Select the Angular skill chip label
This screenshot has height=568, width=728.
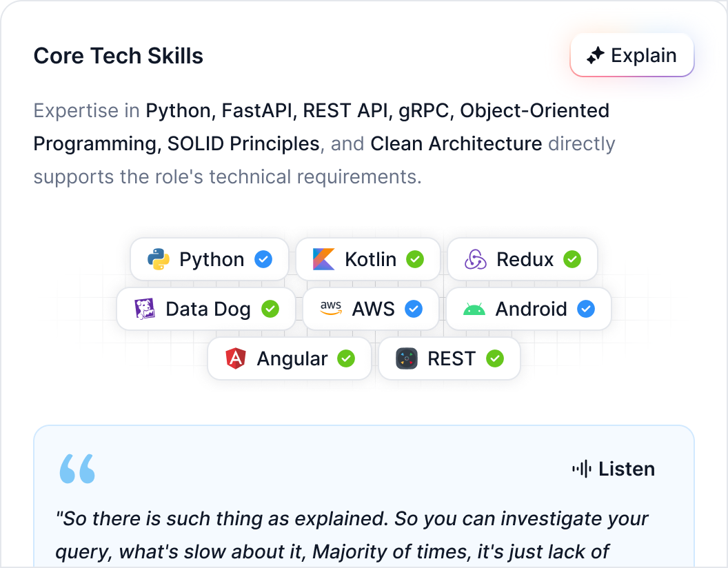pos(292,358)
